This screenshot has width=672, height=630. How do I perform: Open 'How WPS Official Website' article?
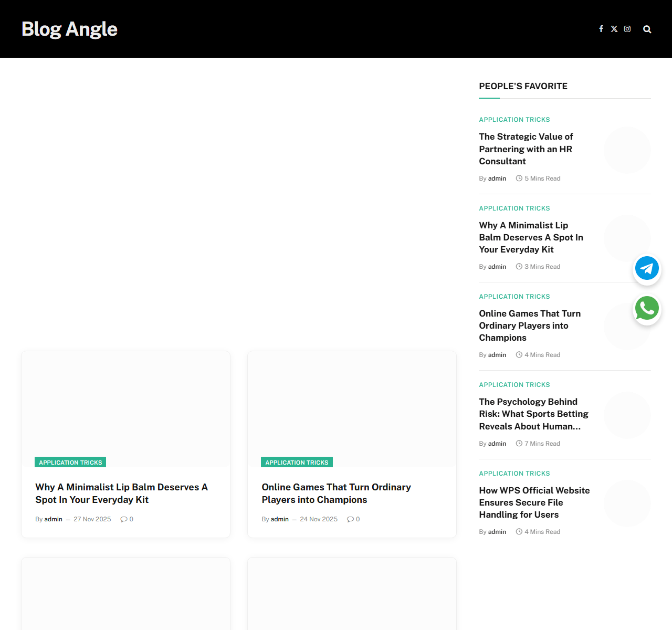point(534,502)
